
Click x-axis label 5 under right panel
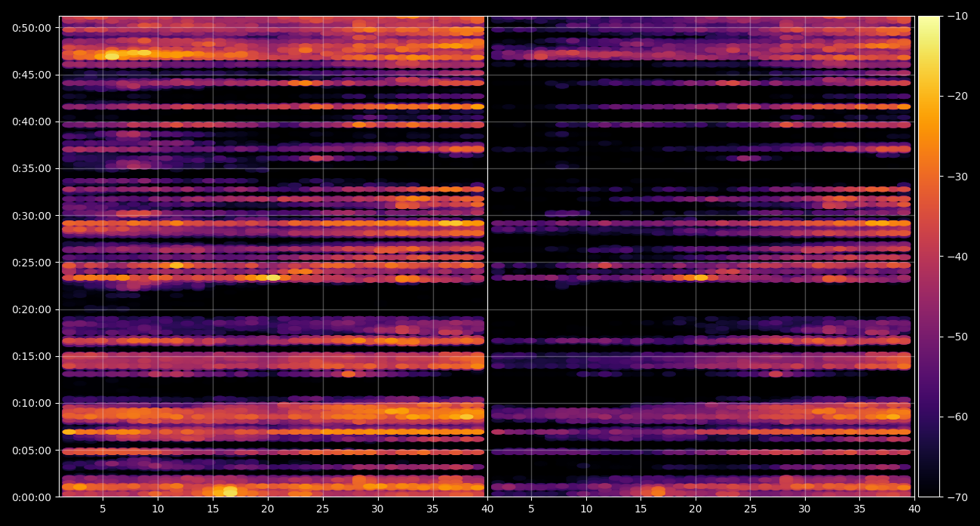(531, 509)
